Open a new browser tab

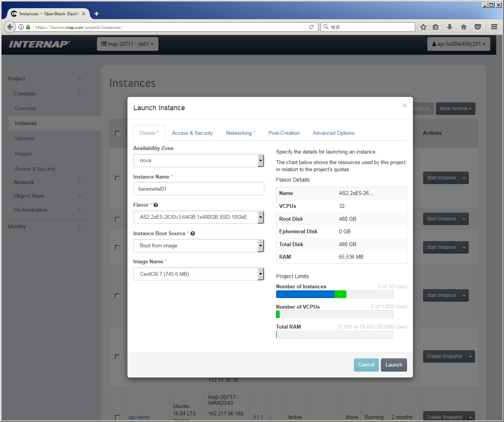[97, 14]
